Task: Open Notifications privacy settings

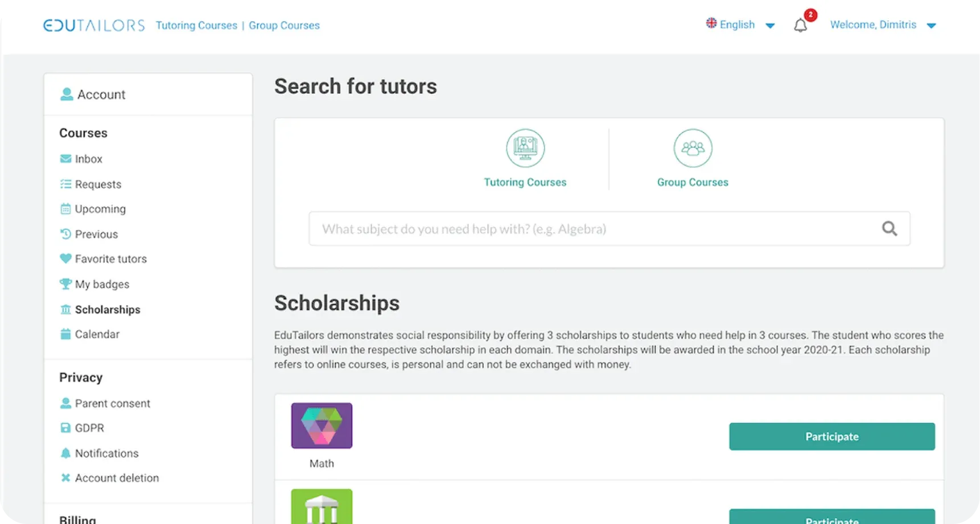Action: [x=106, y=453]
